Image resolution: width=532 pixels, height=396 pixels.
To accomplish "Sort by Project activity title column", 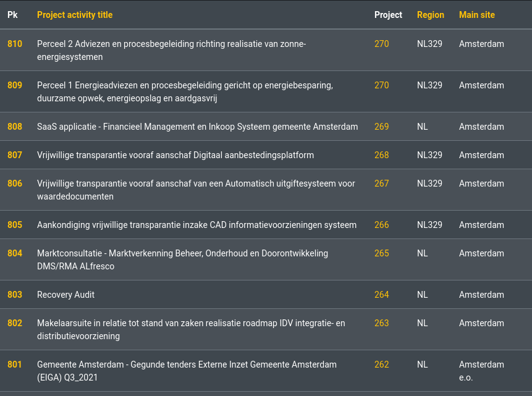I will pyautogui.click(x=75, y=15).
